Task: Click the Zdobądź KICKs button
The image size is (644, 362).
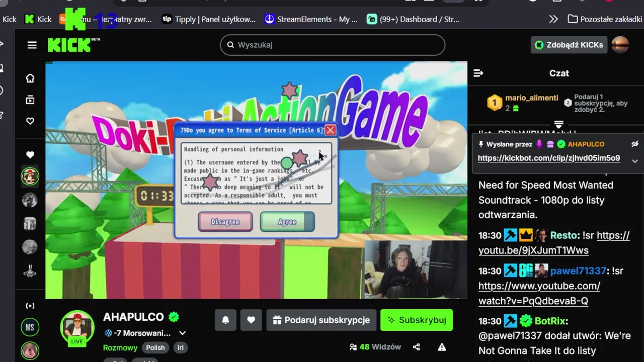Action: coord(569,45)
